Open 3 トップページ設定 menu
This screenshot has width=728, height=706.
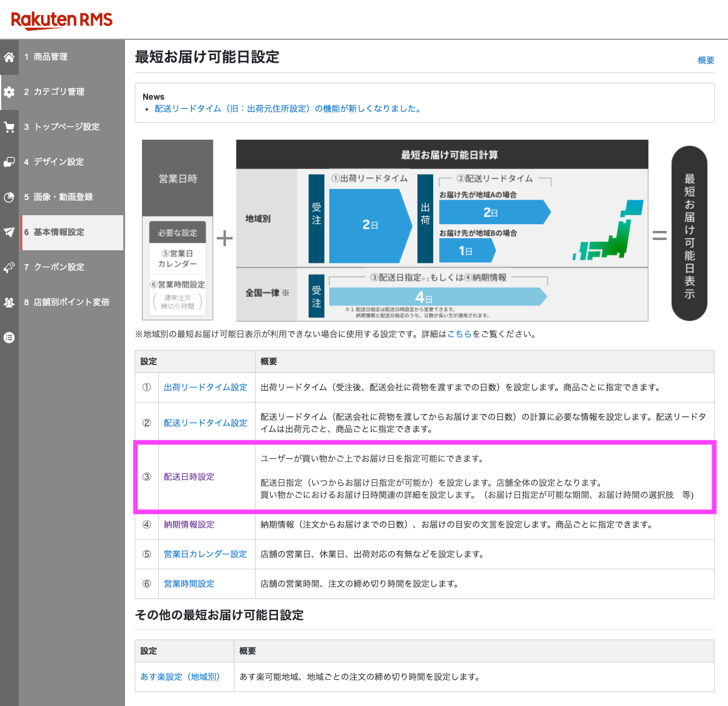point(71,127)
